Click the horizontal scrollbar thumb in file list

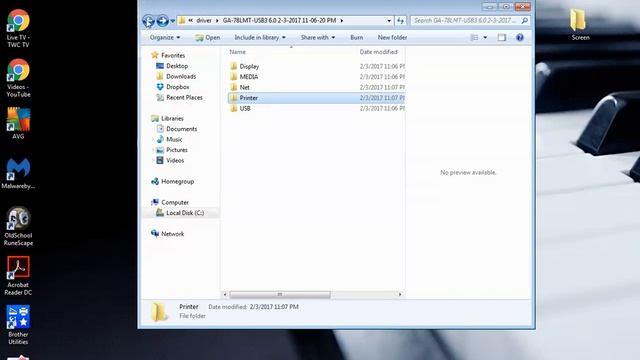pyautogui.click(x=280, y=294)
